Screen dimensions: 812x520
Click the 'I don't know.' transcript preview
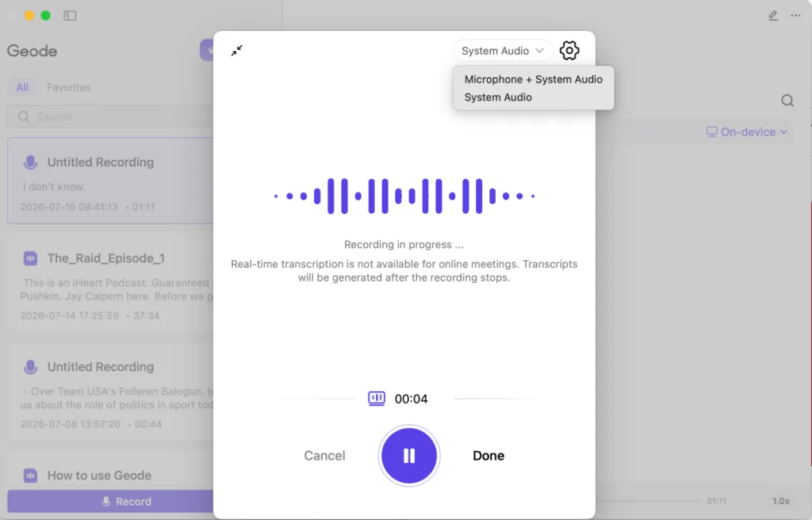click(55, 186)
